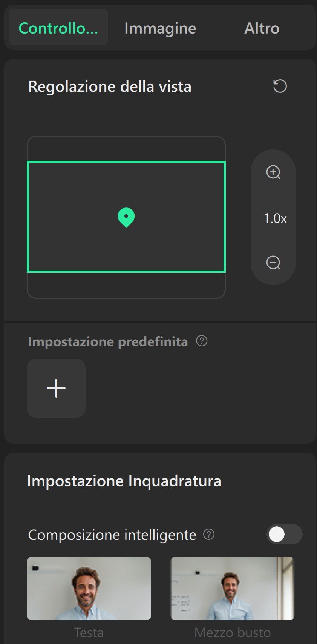Click the Composizione intelligente label

112,535
